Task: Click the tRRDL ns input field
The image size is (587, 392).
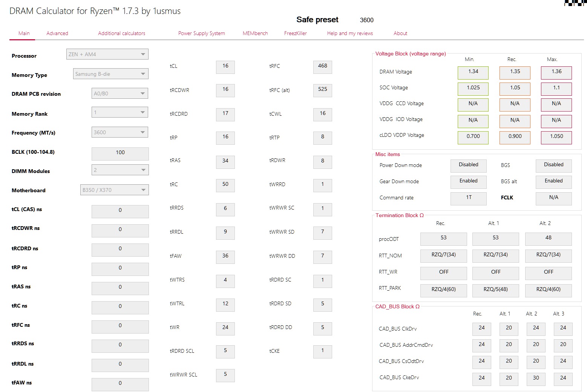Action: (120, 365)
